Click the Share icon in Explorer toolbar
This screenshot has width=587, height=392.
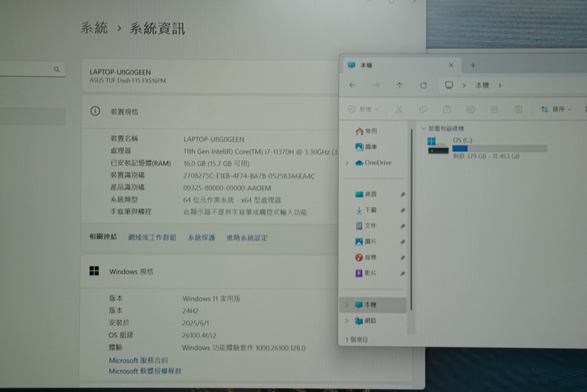[x=495, y=109]
